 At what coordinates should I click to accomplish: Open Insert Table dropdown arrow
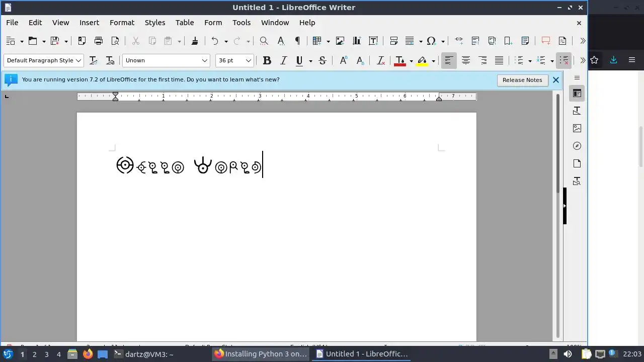[x=328, y=41]
